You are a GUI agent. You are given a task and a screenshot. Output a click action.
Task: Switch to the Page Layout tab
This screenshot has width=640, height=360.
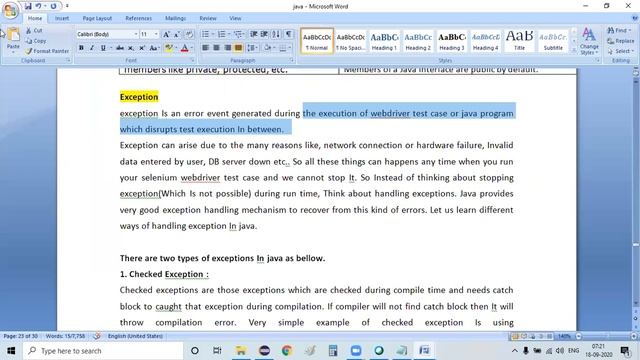point(97,18)
